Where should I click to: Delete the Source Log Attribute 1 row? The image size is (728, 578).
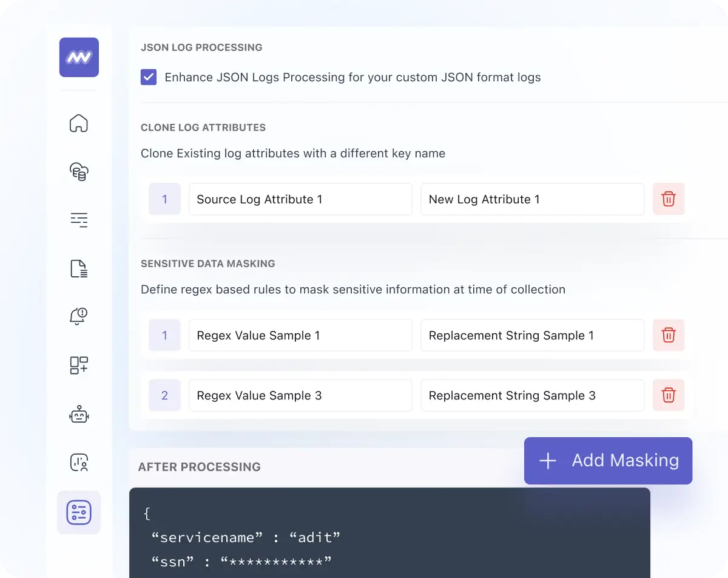tap(669, 199)
